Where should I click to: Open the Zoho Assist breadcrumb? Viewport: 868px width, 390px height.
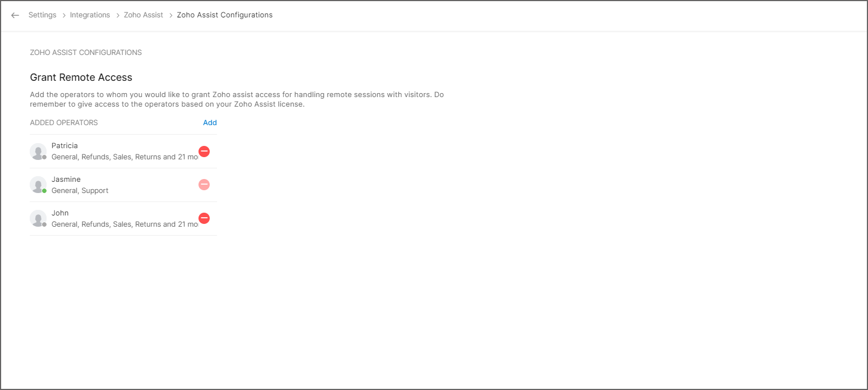point(144,15)
